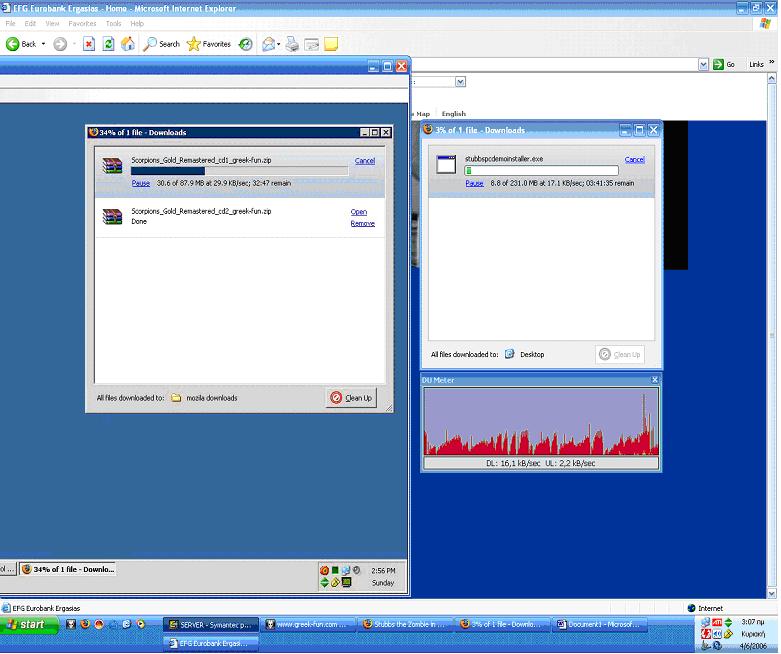781x654 pixels.
Task: Click the English language link on the page
Action: tap(453, 114)
